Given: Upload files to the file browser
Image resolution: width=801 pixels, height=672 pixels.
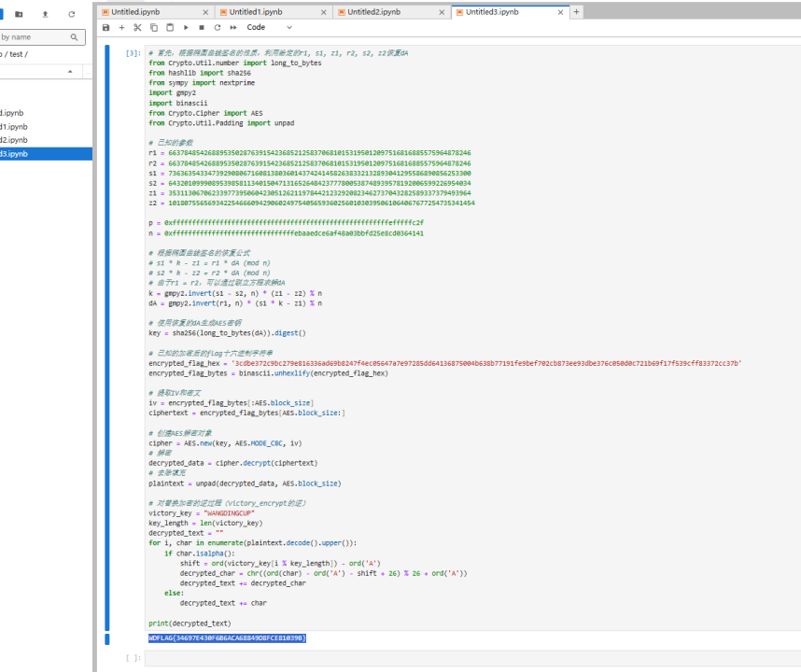Looking at the screenshot, I should point(46,15).
